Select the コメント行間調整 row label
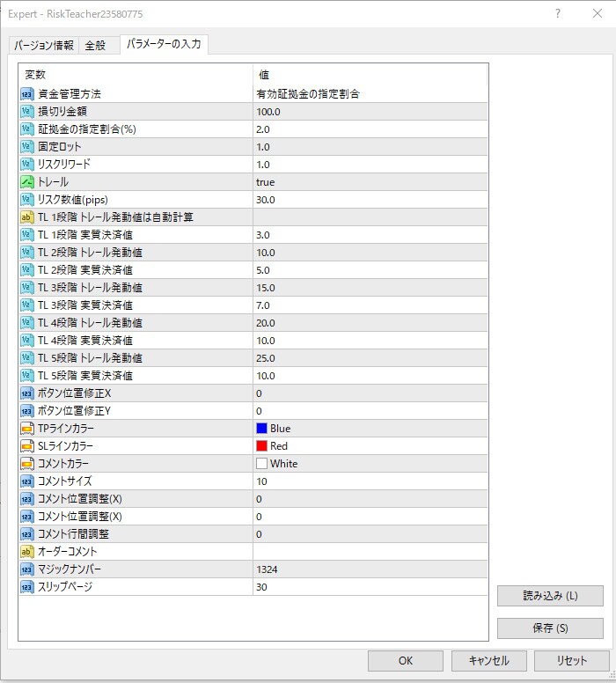This screenshot has height=683, width=616. 73,534
